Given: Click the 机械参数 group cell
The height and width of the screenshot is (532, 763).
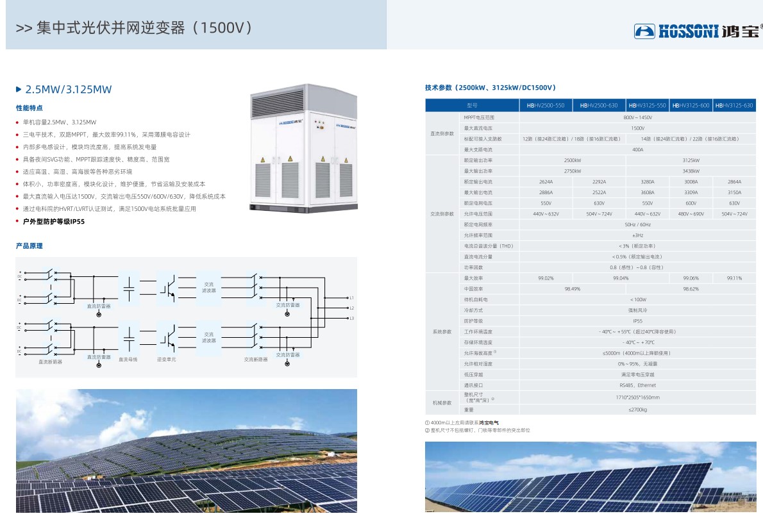Looking at the screenshot, I should (442, 403).
